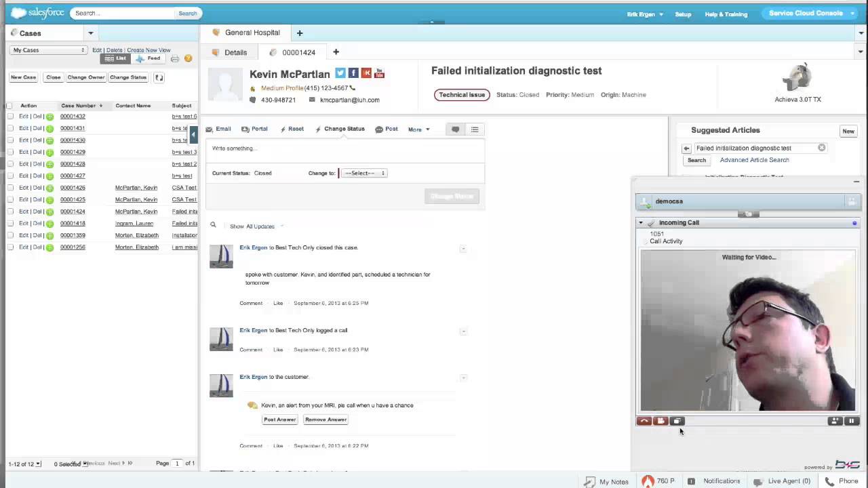Viewport: 868px width, 488px height.
Task: Open My Notes in the footer bar
Action: click(607, 481)
